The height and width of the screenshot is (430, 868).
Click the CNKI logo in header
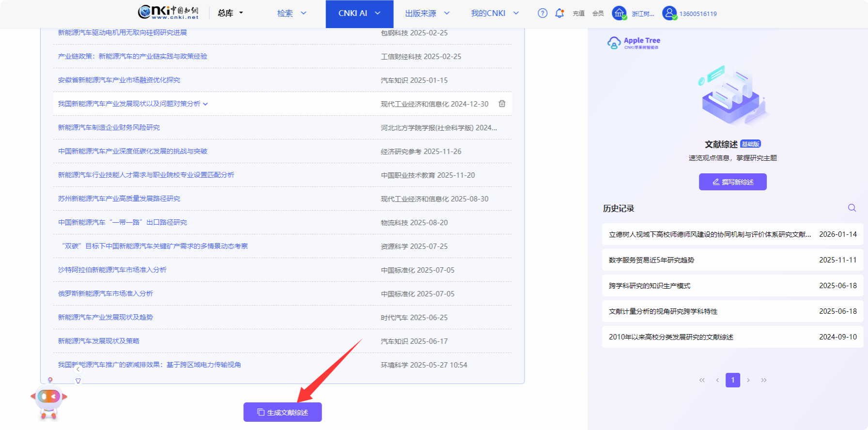coord(168,13)
